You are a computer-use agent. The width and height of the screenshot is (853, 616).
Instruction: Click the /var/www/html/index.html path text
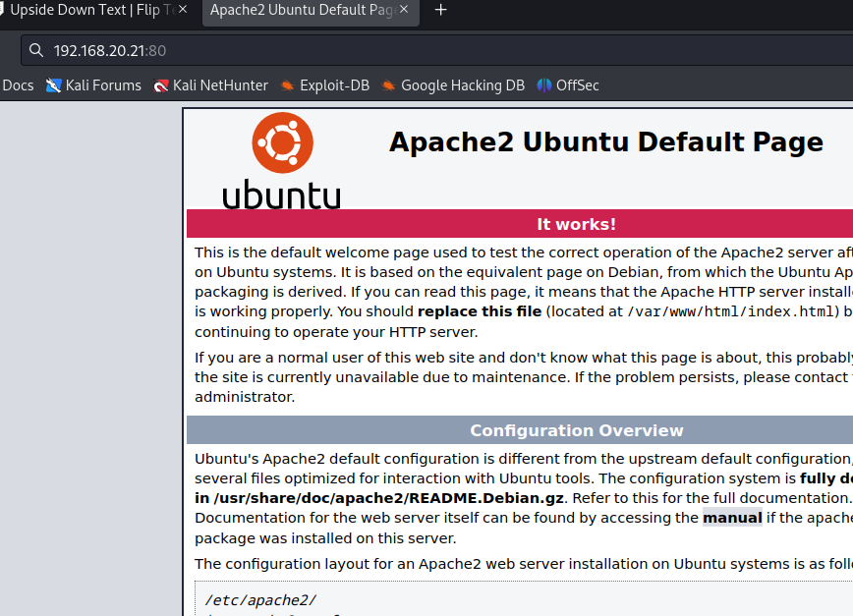pyautogui.click(x=730, y=311)
